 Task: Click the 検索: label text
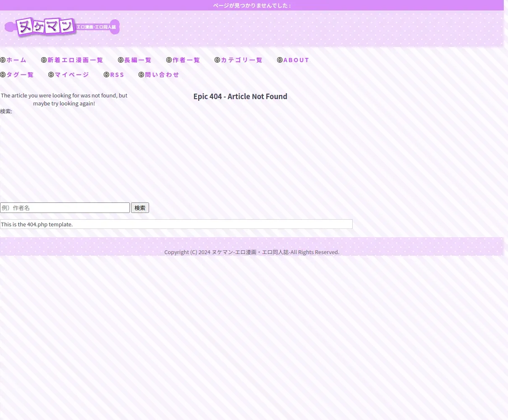6,111
